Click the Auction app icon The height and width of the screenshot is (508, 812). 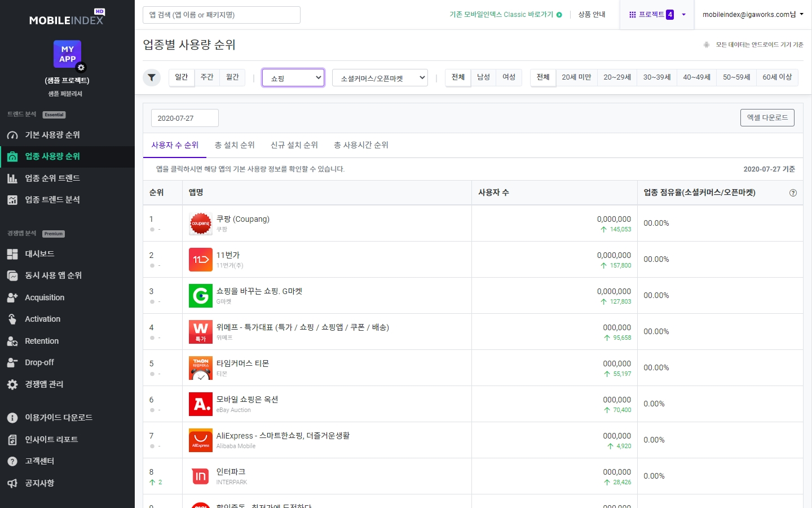[x=201, y=404]
